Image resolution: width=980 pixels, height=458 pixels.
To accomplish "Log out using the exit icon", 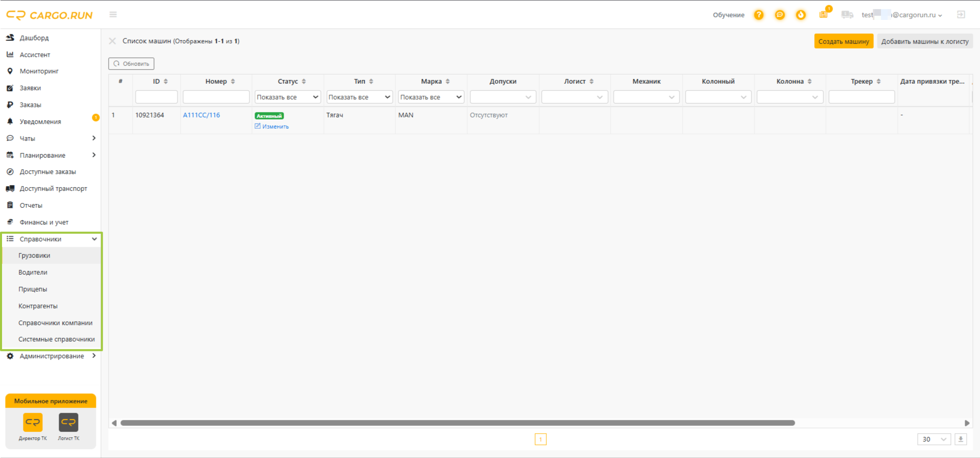I will (x=961, y=15).
